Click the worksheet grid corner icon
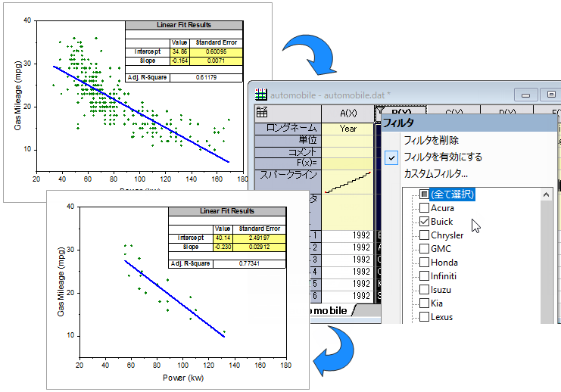This screenshot has height=392, width=561. pos(262,112)
